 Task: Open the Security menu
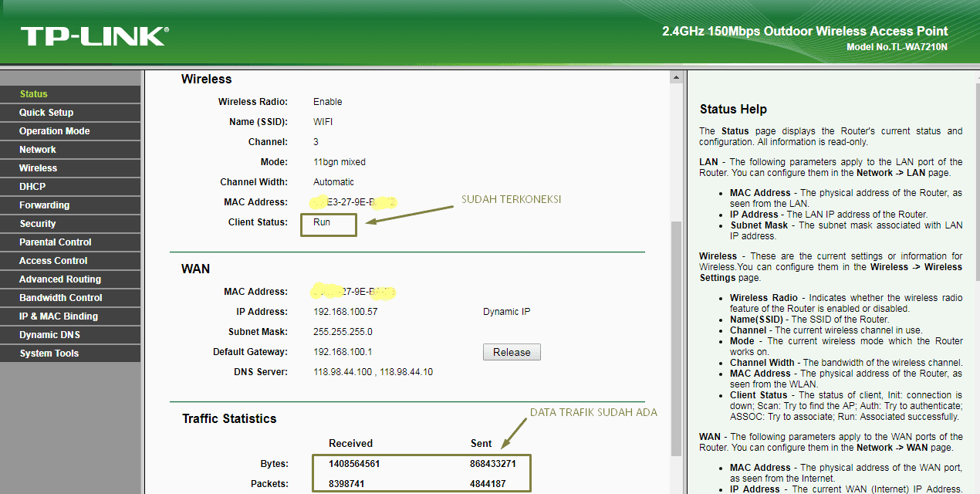point(70,224)
